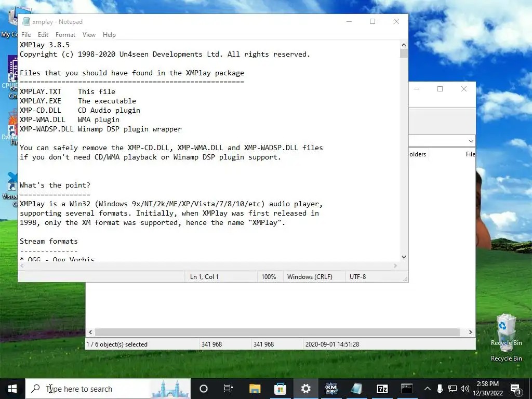Open Task View on the taskbar
Image resolution: width=532 pixels, height=399 pixels.
pyautogui.click(x=229, y=389)
